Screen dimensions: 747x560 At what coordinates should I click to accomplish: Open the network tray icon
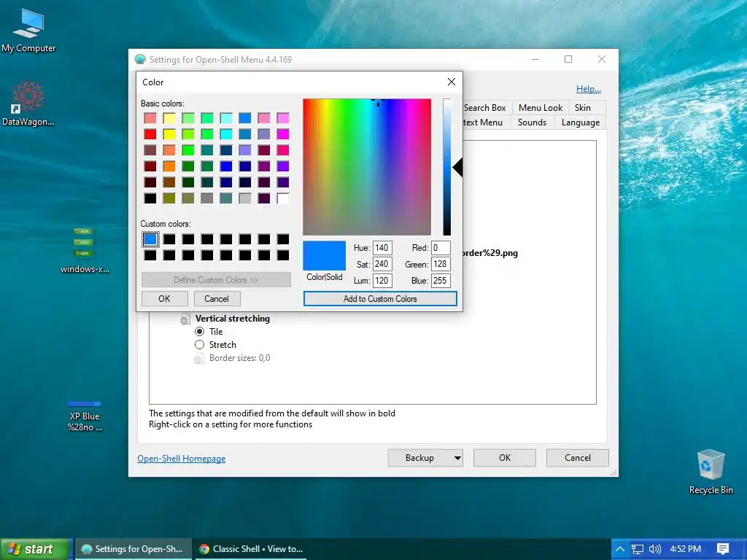637,549
